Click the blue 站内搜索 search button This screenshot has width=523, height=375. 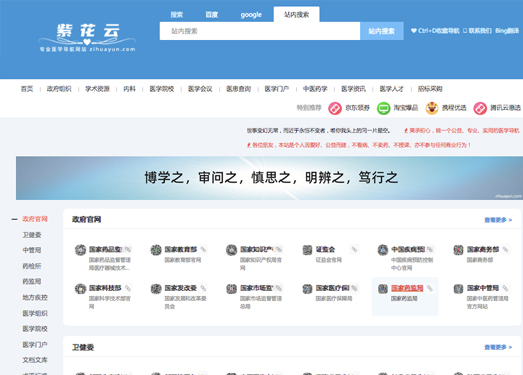382,31
